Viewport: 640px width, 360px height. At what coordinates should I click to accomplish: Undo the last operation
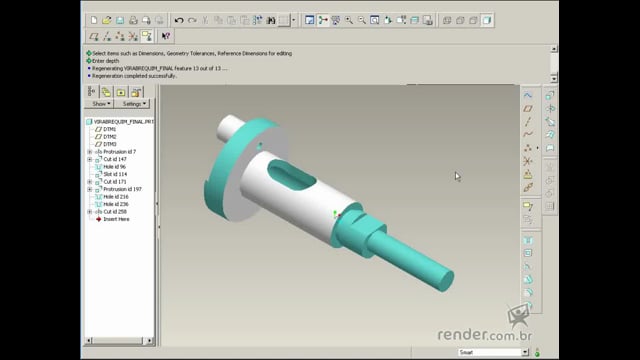(179, 20)
